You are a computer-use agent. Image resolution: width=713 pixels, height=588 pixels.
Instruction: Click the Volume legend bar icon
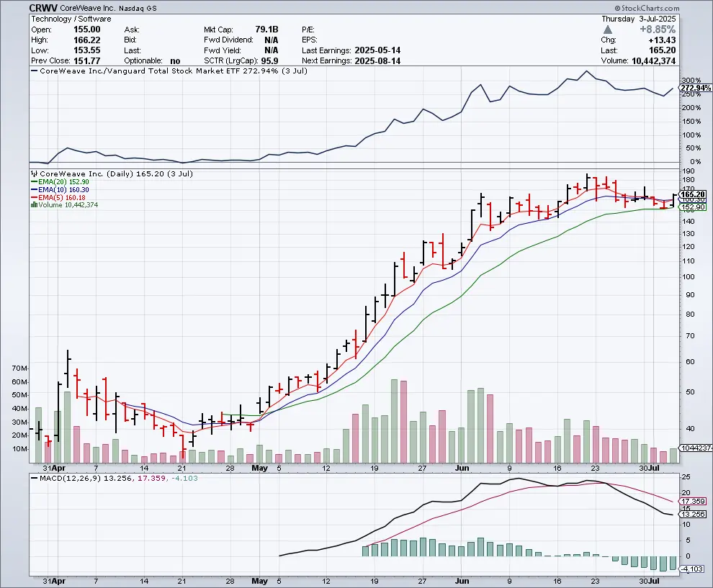click(34, 205)
